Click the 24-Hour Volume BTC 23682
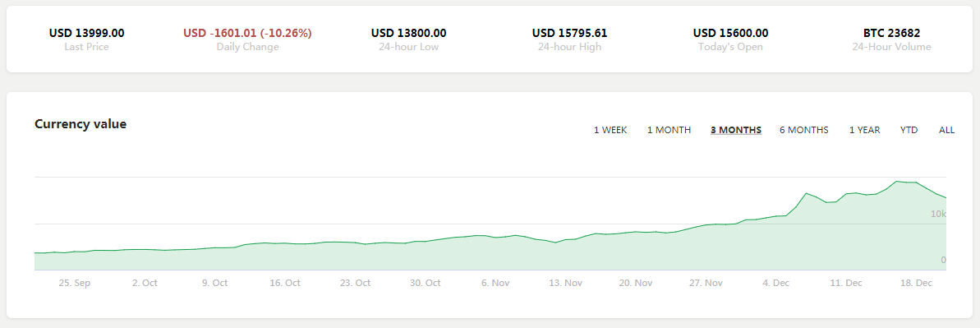 tap(891, 33)
